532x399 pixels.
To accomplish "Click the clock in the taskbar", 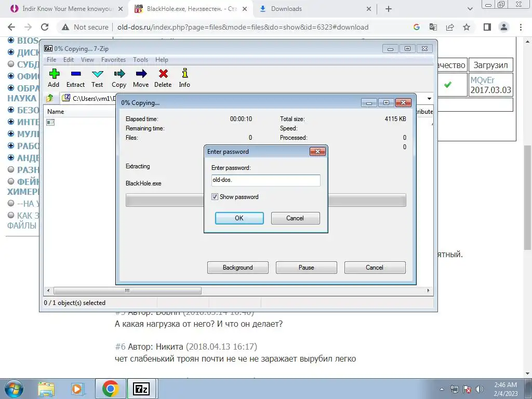I will click(506, 389).
